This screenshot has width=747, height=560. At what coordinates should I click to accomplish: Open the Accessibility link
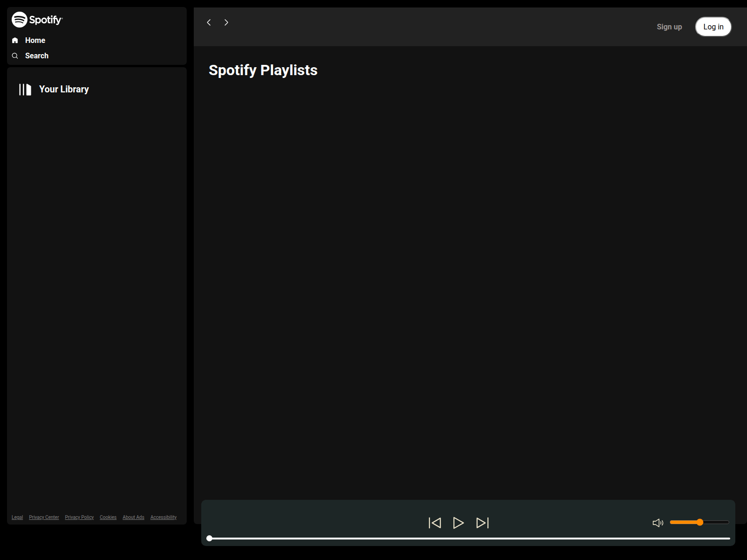tap(163, 517)
